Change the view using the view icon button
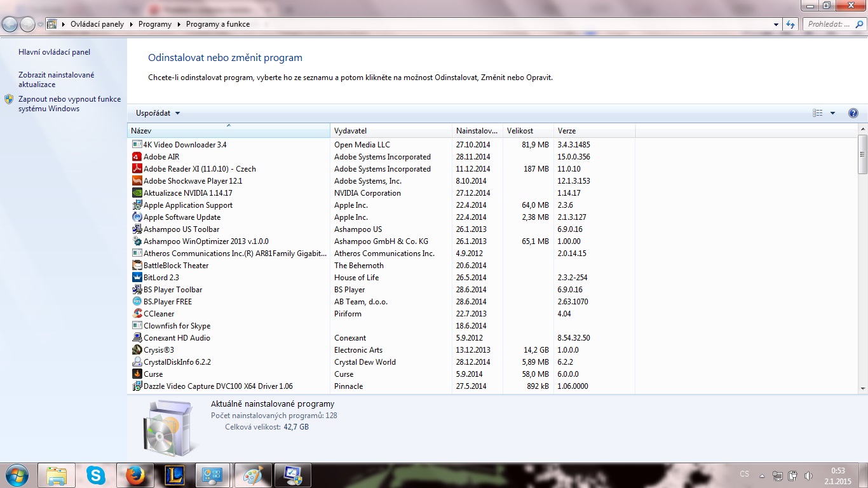 pyautogui.click(x=818, y=113)
